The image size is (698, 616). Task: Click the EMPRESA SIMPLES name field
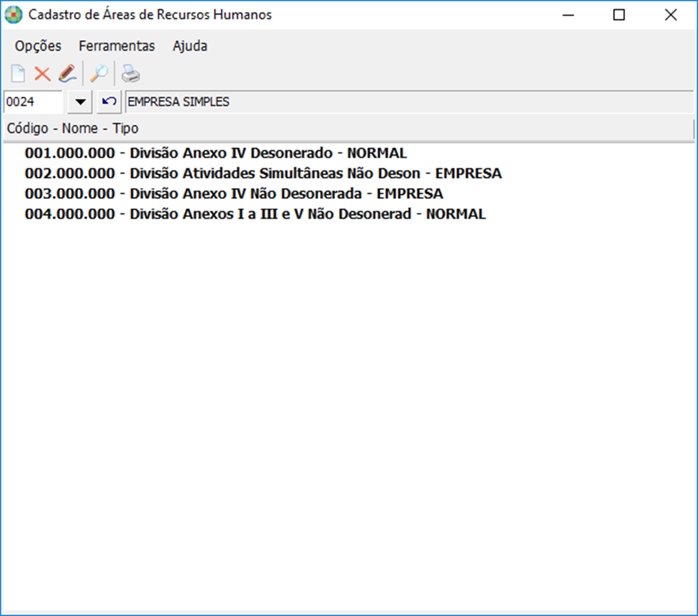coord(408,102)
